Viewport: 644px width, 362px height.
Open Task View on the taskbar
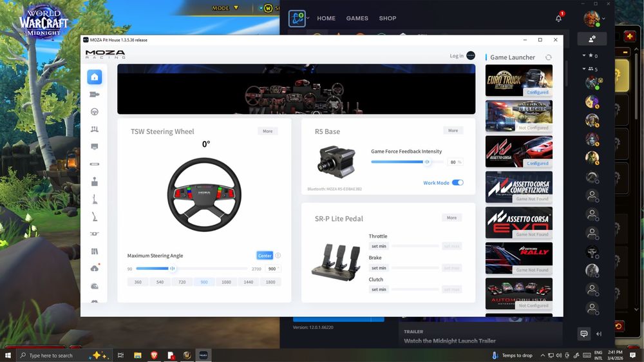[120, 356]
